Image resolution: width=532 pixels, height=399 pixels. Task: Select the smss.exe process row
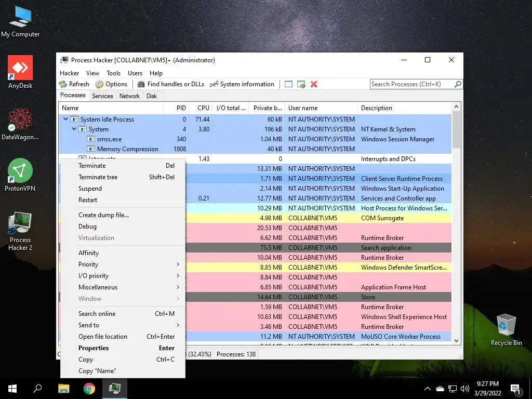pos(255,139)
